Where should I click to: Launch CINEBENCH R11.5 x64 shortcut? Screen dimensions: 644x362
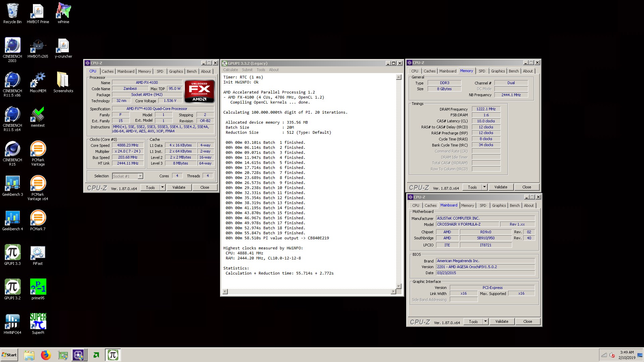[12, 119]
